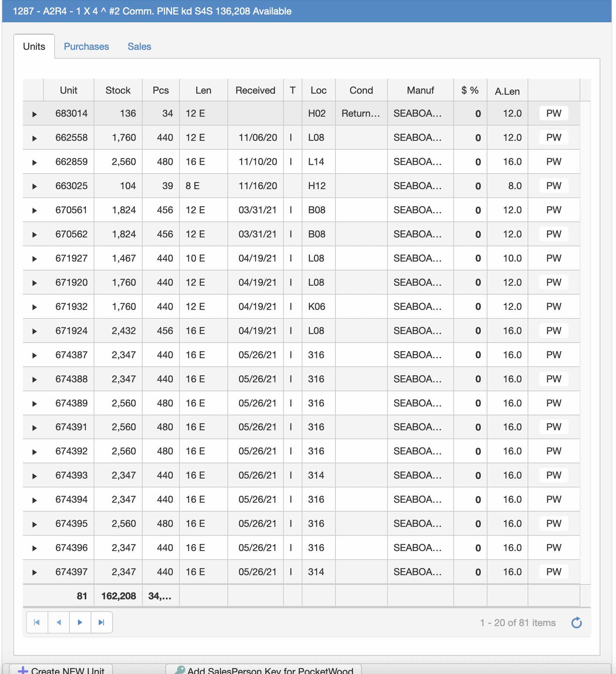Select location K06 cell
The height and width of the screenshot is (674, 616).
319,307
